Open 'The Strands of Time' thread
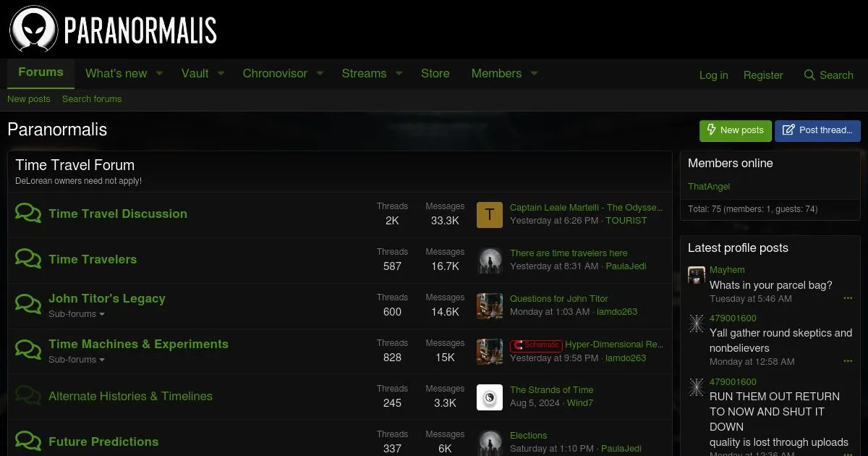 tap(551, 389)
